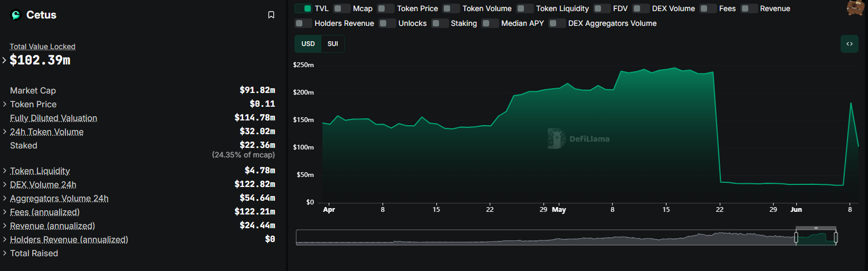Click the $4.78m token liquidity value
The width and height of the screenshot is (868, 271).
tap(260, 171)
